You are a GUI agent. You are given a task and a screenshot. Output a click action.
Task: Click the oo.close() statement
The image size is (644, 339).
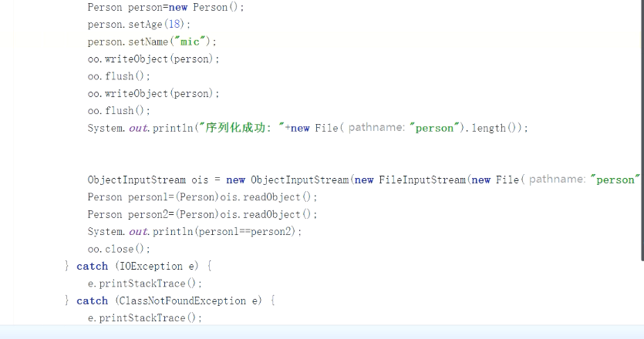pyautogui.click(x=120, y=249)
